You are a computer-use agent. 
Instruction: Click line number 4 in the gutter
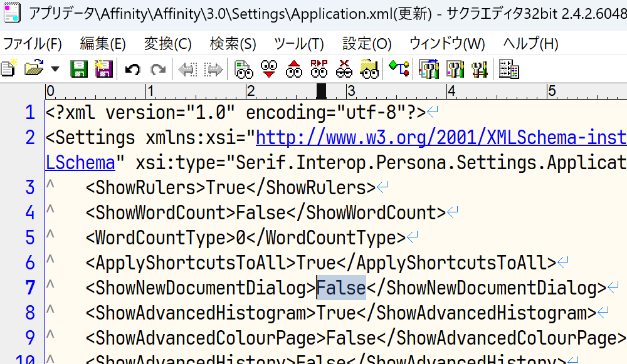click(x=30, y=213)
